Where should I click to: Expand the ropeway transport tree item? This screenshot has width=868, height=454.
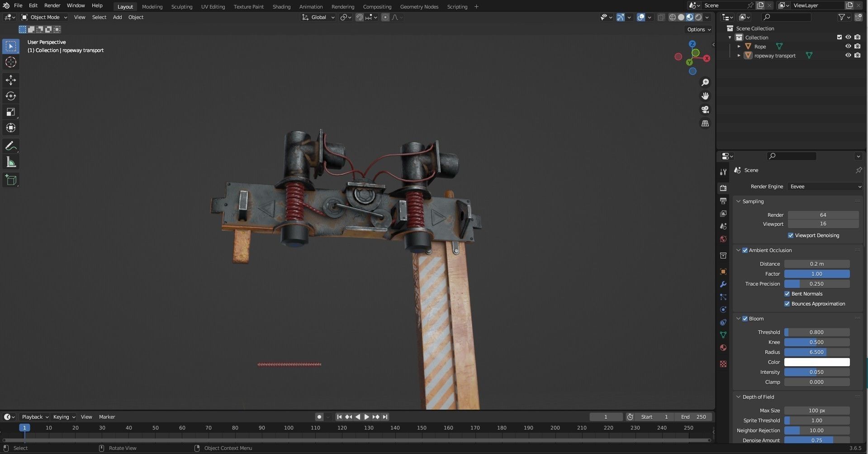point(739,56)
